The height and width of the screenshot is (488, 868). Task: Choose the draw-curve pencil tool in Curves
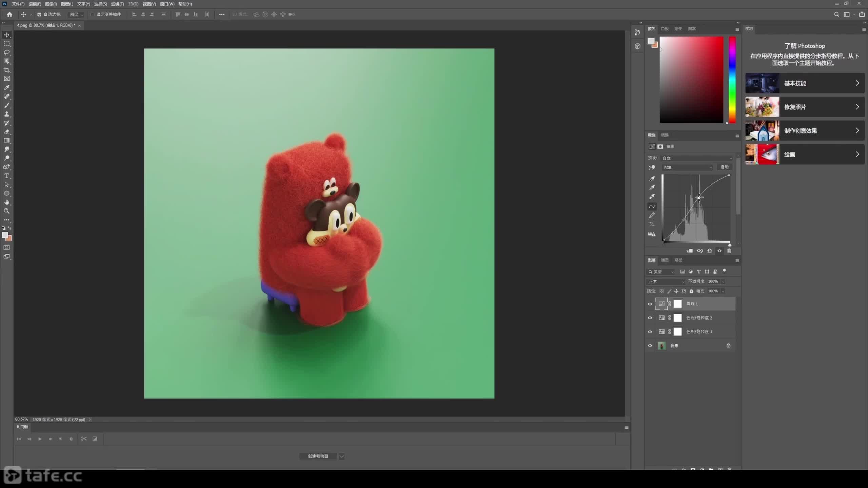(x=652, y=216)
